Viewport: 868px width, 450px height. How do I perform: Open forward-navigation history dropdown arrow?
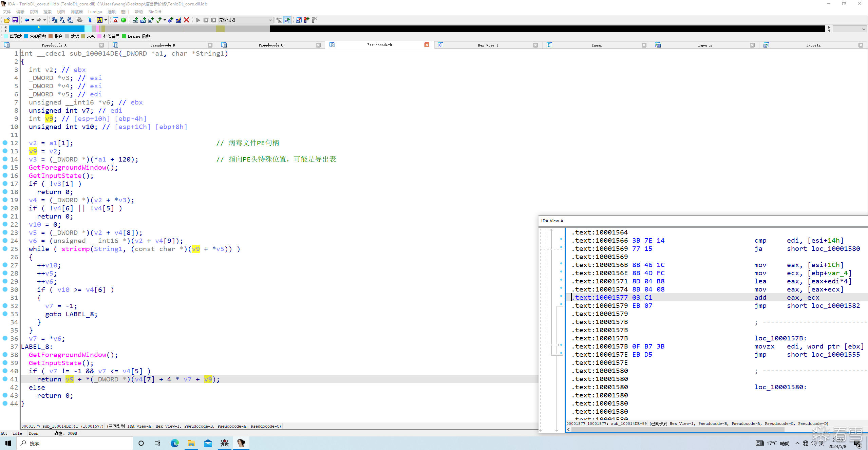(44, 20)
